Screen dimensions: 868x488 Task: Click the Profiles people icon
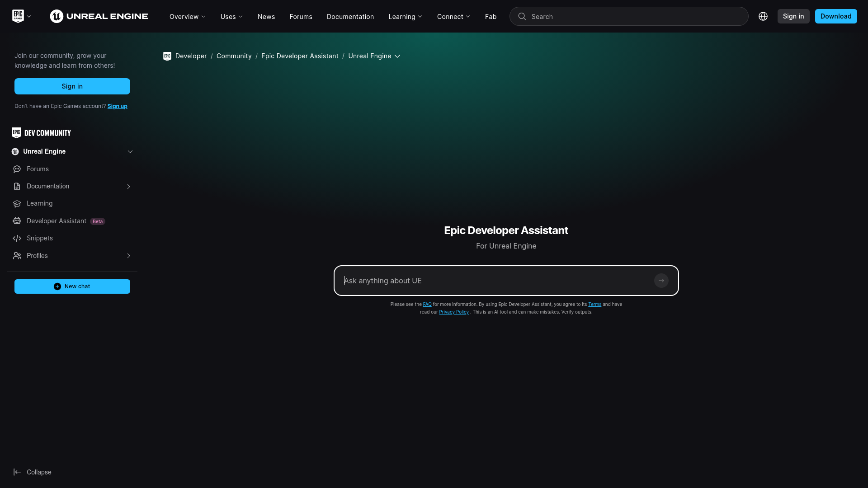(x=17, y=256)
